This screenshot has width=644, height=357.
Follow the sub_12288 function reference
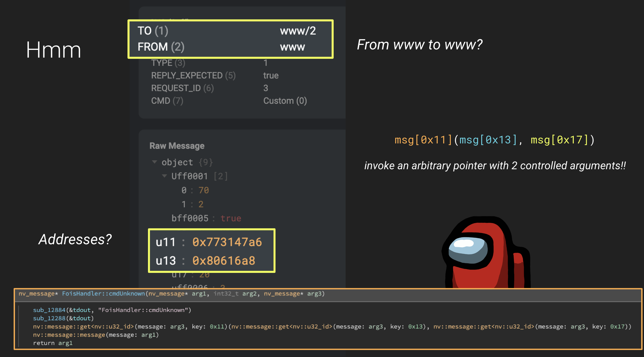point(49,318)
